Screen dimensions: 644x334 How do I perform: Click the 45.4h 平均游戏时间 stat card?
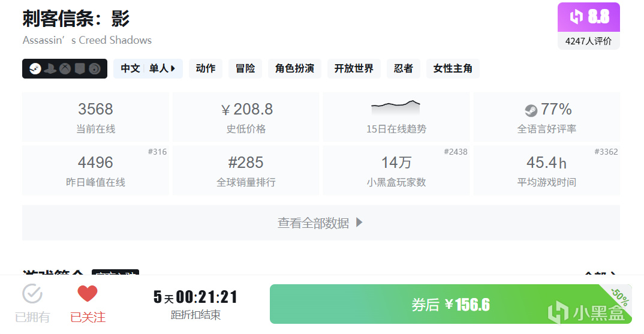pos(547,170)
